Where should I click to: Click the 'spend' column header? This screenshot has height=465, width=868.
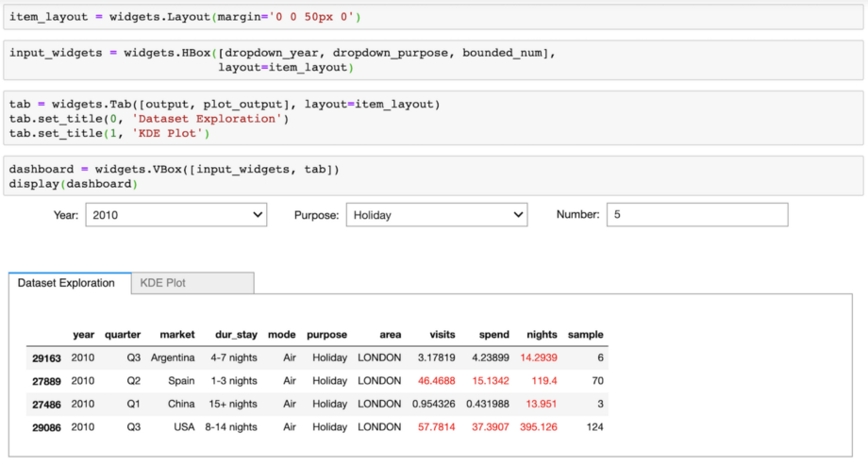493,334
